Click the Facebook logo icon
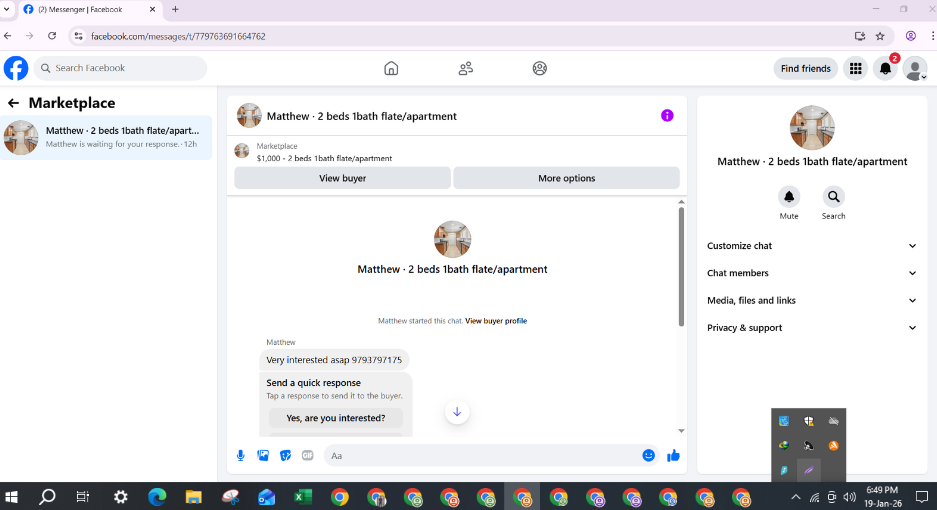This screenshot has height=510, width=937. pyautogui.click(x=16, y=68)
